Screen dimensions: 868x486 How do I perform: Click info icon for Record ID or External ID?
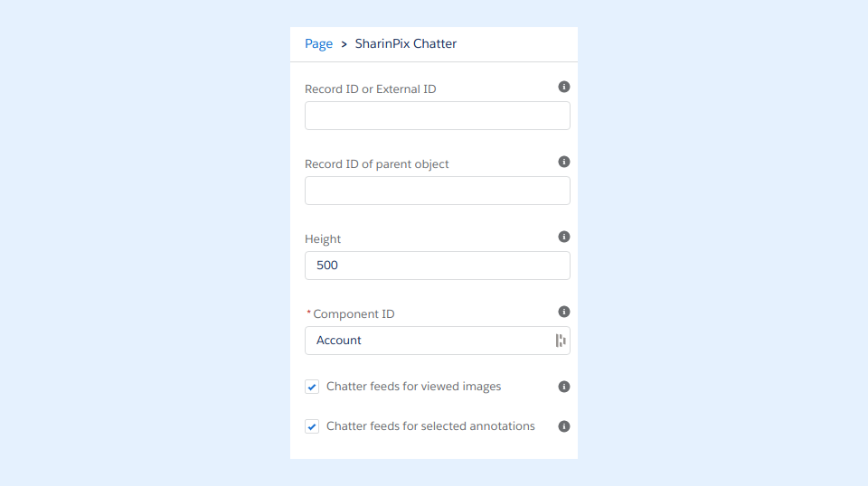564,87
